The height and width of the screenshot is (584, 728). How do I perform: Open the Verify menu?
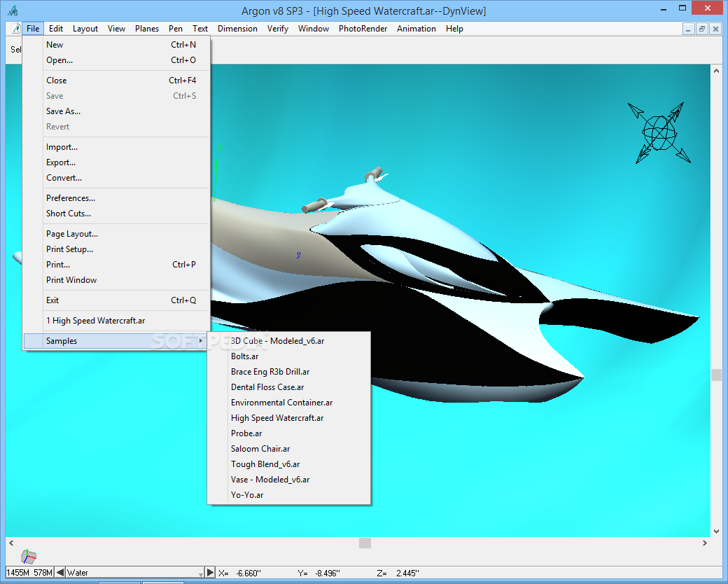click(278, 28)
